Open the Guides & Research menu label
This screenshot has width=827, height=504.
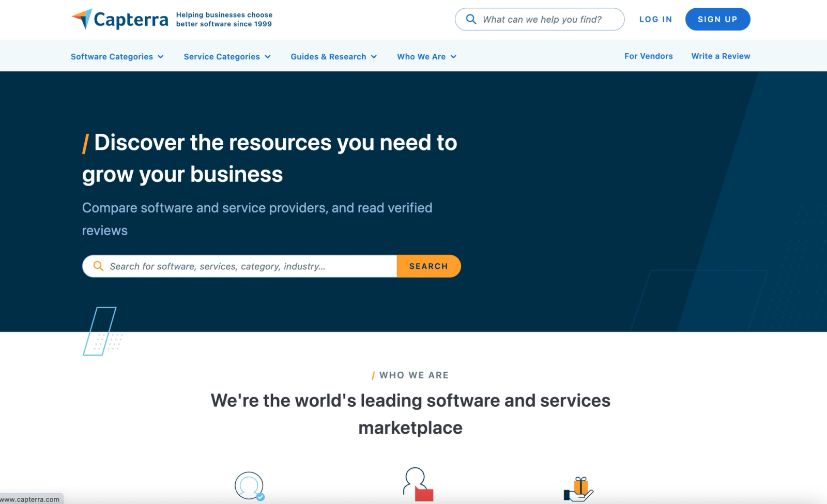[x=328, y=56]
